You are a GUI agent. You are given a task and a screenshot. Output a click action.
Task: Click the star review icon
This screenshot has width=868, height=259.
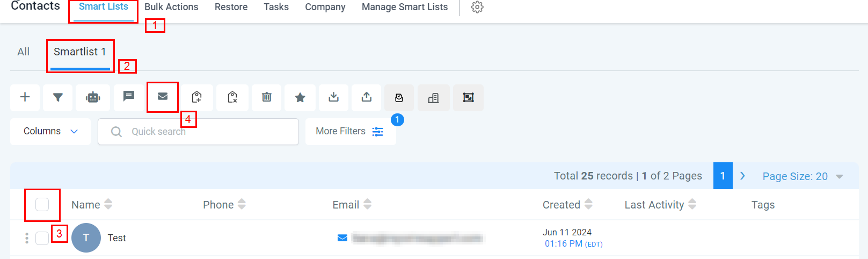point(300,97)
